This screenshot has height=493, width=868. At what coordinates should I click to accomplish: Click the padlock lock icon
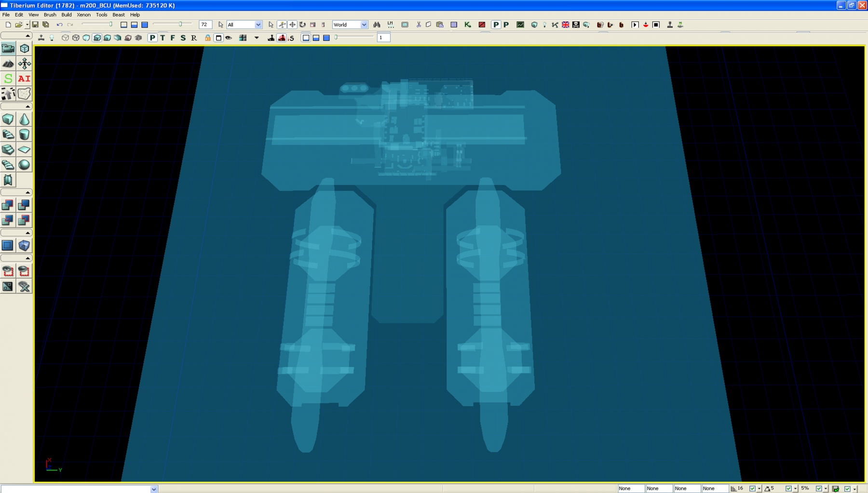[208, 38]
